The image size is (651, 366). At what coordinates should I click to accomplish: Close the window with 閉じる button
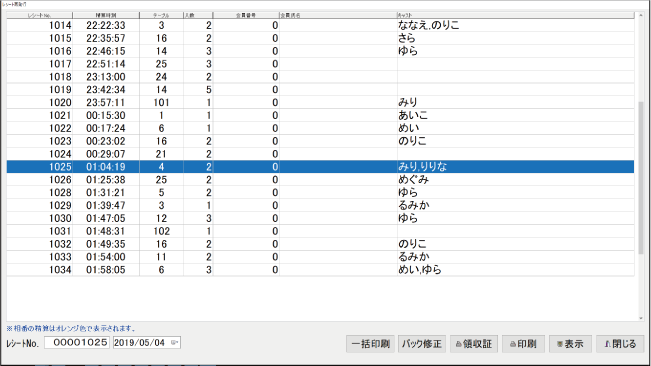pos(620,344)
